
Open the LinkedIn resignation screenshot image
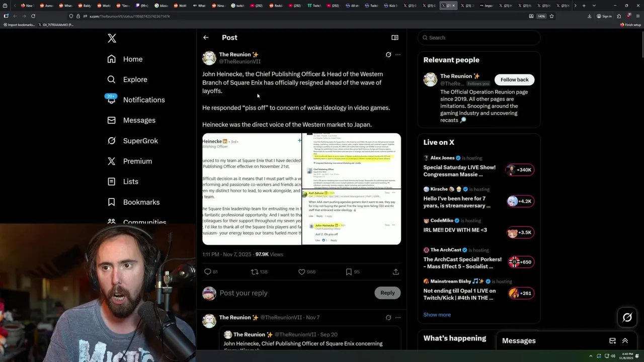(x=252, y=189)
